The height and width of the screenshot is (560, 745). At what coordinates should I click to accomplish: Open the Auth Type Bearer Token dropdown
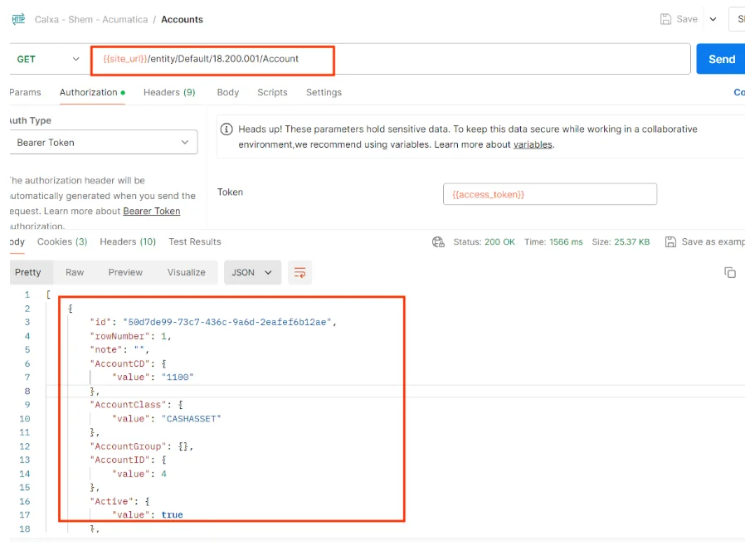103,142
